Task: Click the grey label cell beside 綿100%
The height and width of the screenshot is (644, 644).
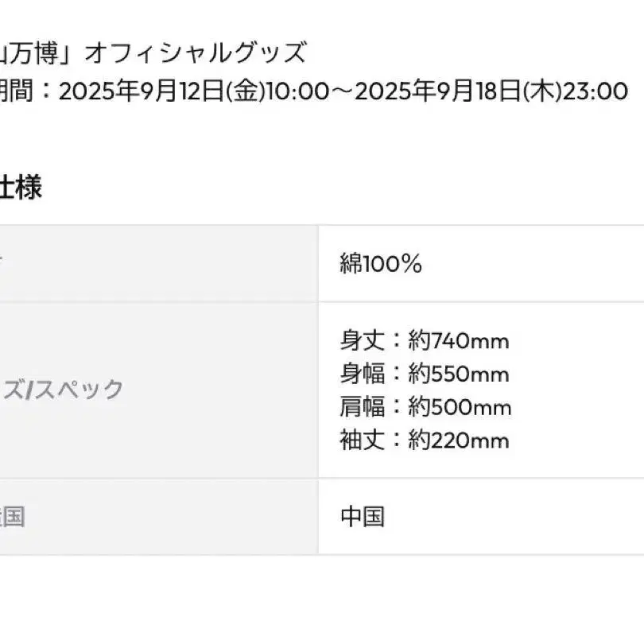Action: click(159, 264)
